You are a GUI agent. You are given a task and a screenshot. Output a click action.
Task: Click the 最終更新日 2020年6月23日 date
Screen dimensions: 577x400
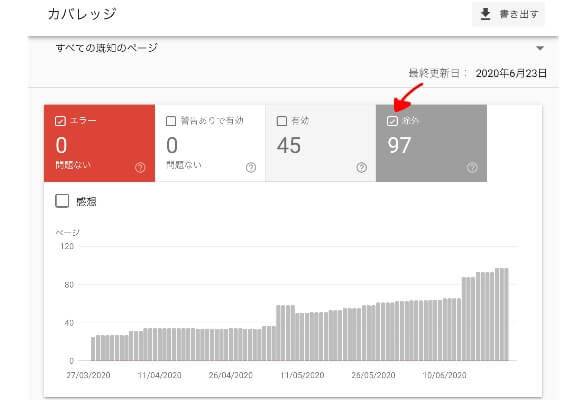511,73
